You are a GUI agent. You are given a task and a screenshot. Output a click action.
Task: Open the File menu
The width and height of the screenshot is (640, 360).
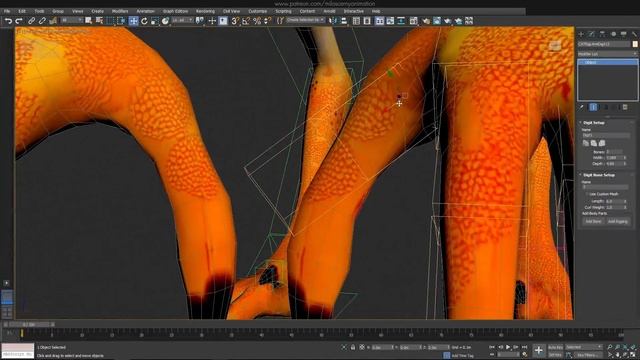pos(7,11)
